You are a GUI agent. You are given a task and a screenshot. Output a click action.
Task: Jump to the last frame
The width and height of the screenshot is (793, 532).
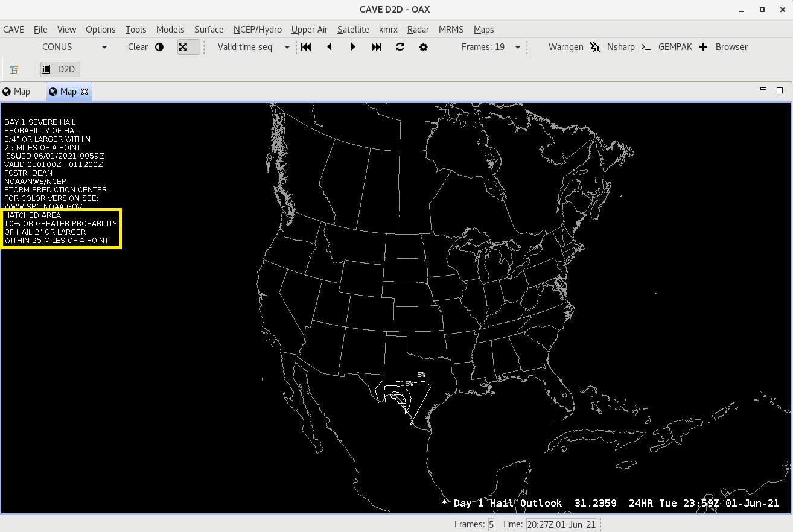point(377,47)
